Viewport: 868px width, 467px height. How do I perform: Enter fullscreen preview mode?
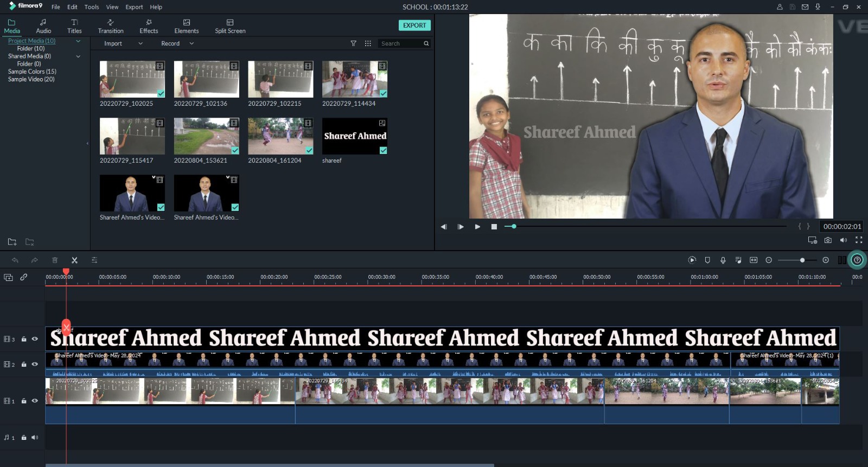859,240
